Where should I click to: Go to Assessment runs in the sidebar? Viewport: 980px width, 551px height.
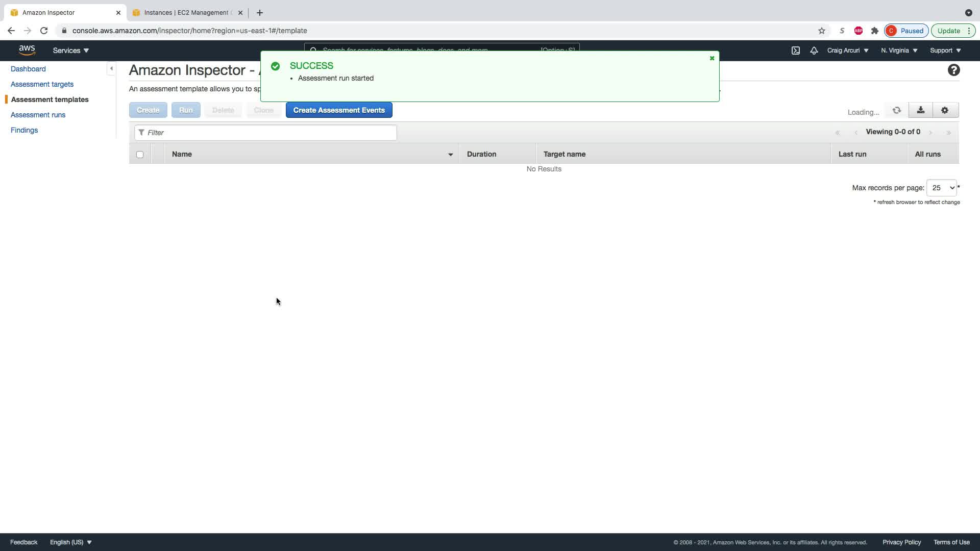[x=38, y=115]
